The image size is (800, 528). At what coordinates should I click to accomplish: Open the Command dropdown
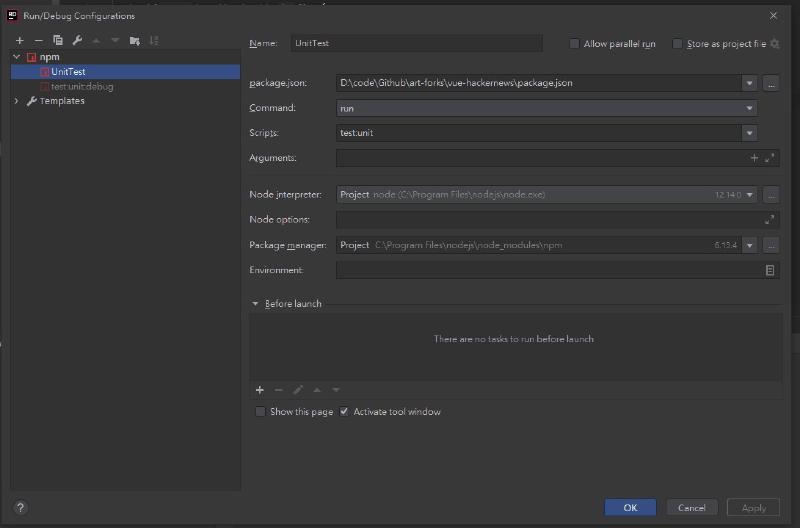[x=749, y=108]
